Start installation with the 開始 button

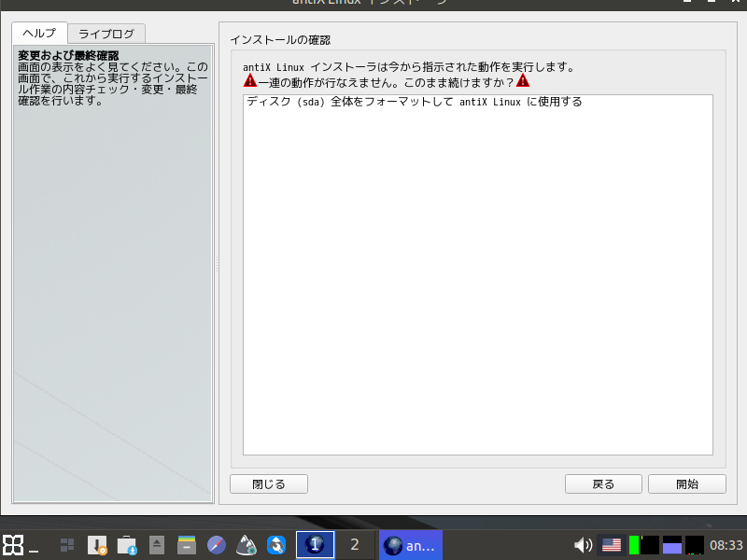(687, 484)
